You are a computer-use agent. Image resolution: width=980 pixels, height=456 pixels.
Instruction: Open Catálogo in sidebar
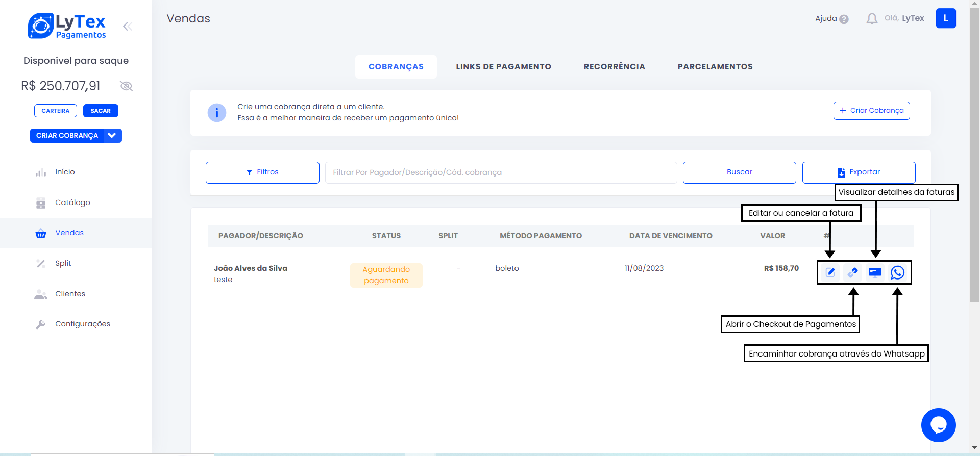(x=72, y=202)
